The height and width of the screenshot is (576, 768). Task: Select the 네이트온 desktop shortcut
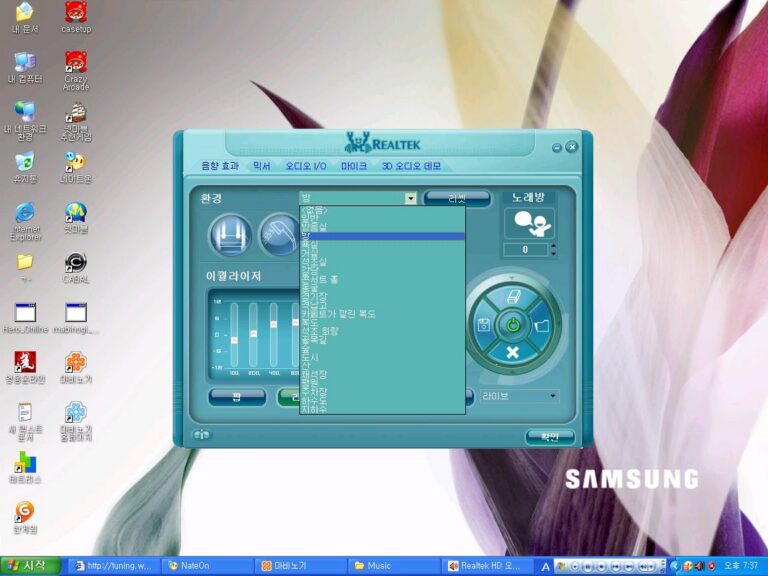(x=76, y=168)
